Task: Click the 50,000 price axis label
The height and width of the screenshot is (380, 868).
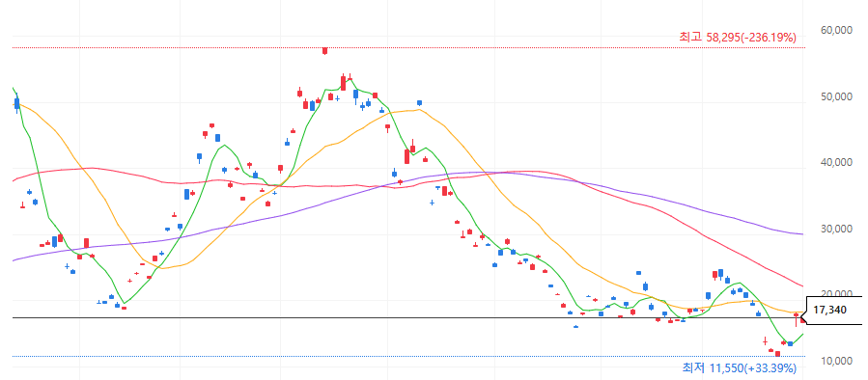Action: point(835,96)
